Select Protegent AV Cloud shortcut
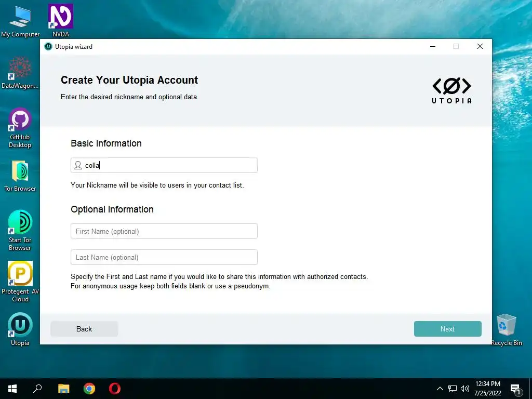The image size is (532, 399). pos(20,282)
